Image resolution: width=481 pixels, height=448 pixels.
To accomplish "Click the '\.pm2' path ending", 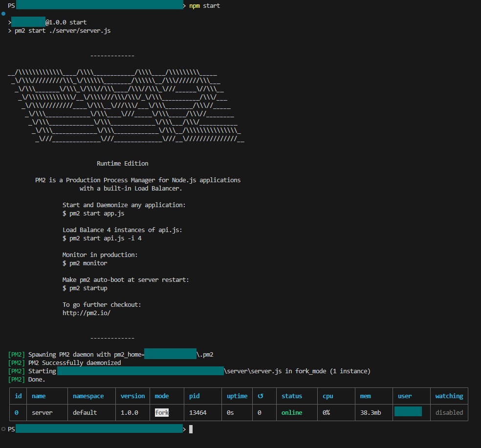I will click(205, 355).
